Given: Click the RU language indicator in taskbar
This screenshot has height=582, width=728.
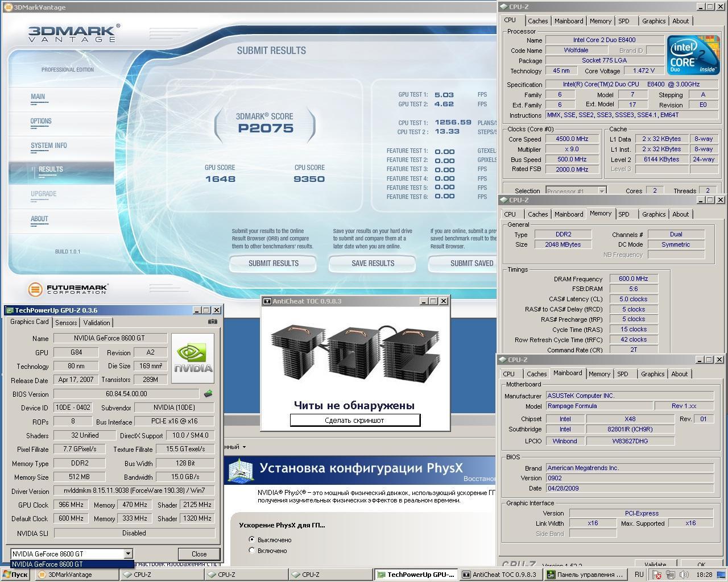Looking at the screenshot, I should pos(639,575).
